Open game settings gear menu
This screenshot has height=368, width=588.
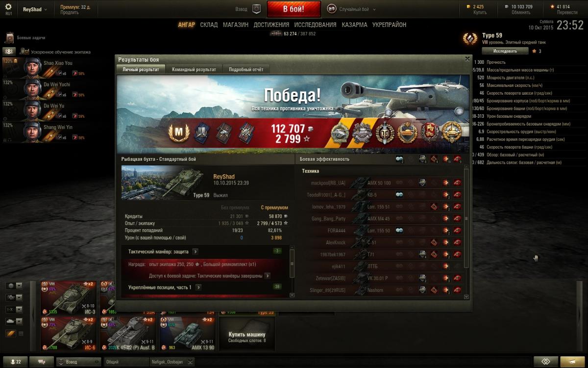8,7
